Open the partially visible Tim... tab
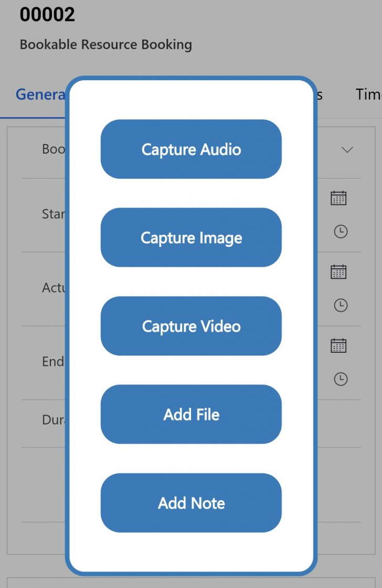Viewport: 382px width, 588px height. click(x=368, y=94)
